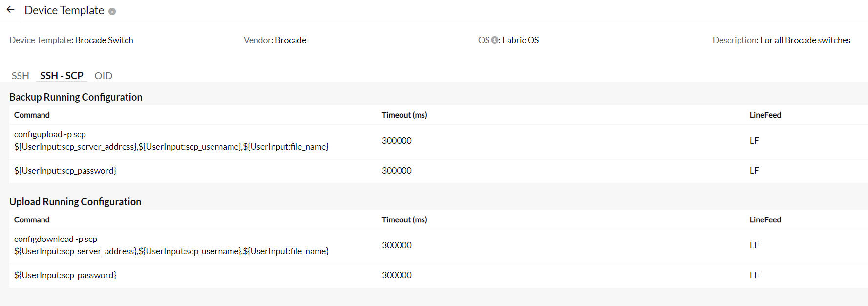This screenshot has width=868, height=306.
Task: Click the Timeout (ms) header in Backup table
Action: [x=404, y=115]
